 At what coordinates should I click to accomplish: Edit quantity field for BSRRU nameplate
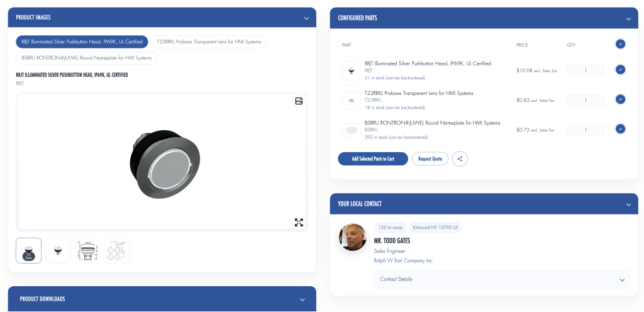coord(586,130)
